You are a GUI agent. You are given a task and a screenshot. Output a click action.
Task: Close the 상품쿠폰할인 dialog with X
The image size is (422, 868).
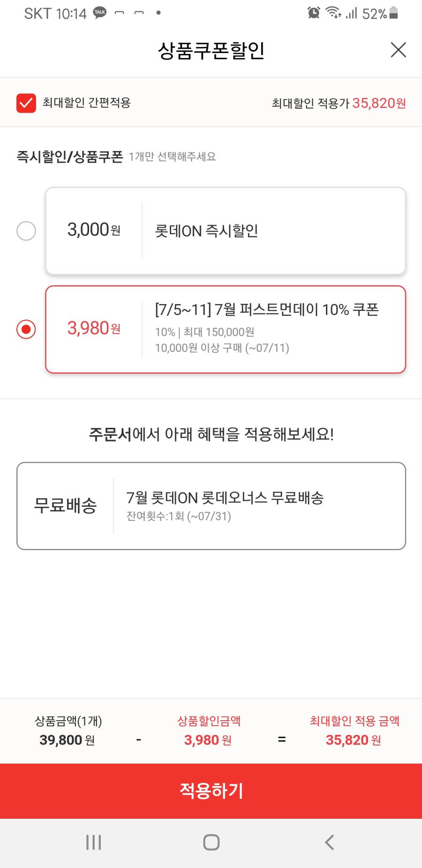(x=398, y=50)
